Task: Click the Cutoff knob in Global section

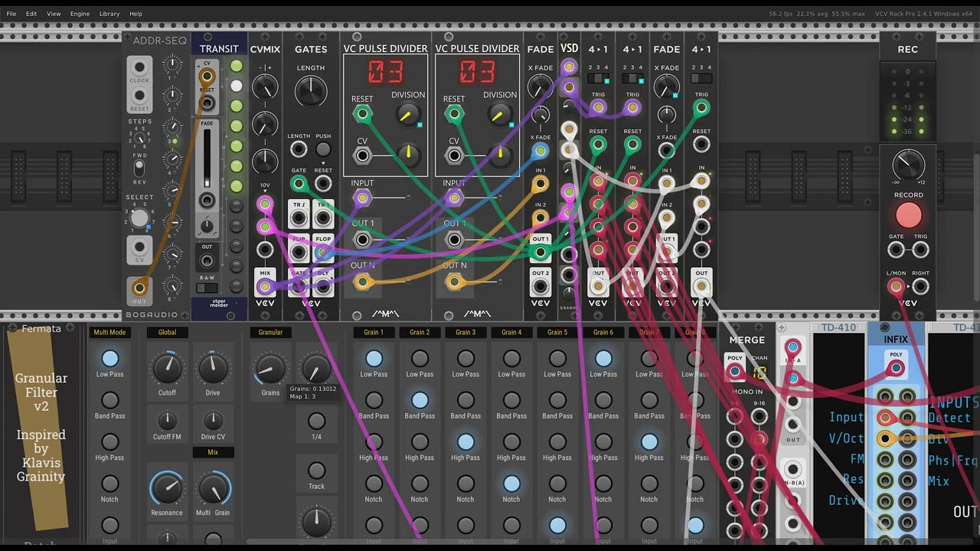Action: coord(167,369)
